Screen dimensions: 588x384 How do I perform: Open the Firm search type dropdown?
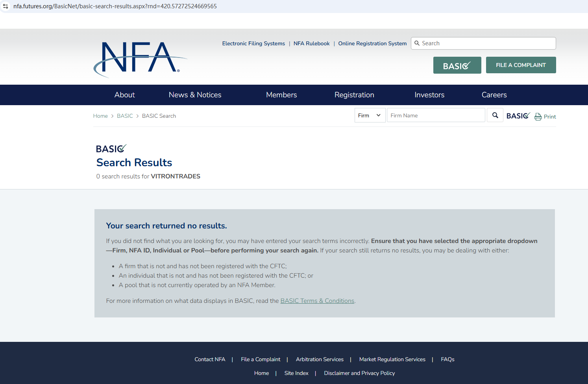pos(370,115)
